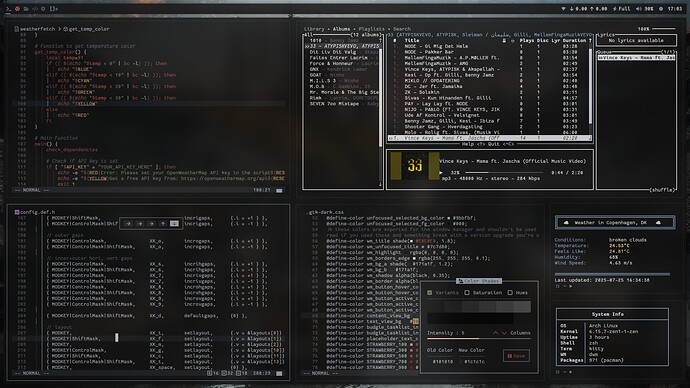Screen dimensions: 690x388
Task: Pick the darkest shade swatch in top row
Action: coord(435,307)
